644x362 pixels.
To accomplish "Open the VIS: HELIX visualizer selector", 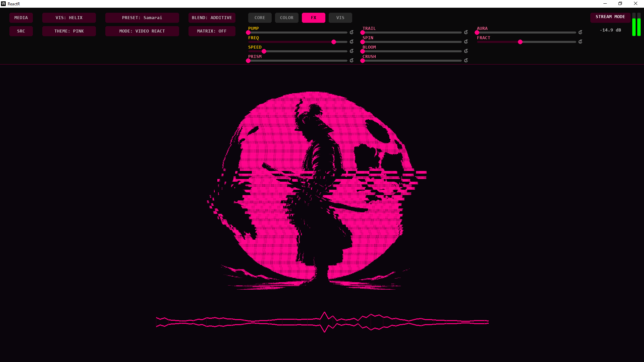I will [x=69, y=18].
